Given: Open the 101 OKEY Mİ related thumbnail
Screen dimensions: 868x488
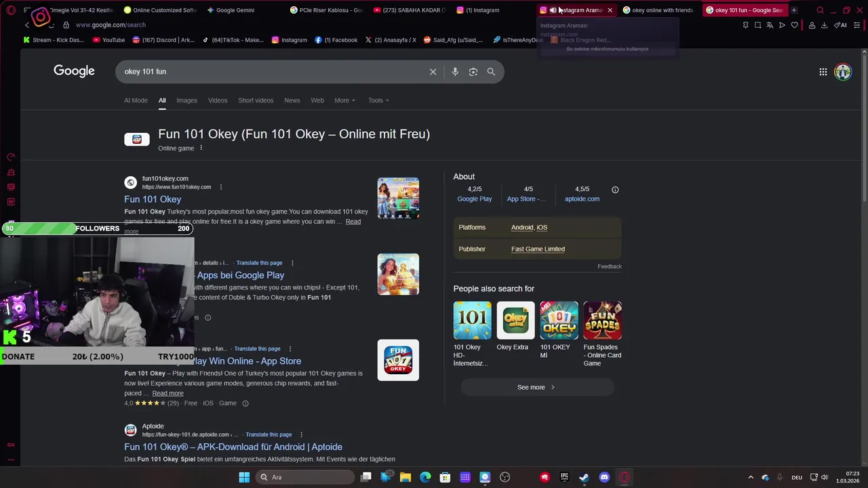Looking at the screenshot, I should pos(559,321).
